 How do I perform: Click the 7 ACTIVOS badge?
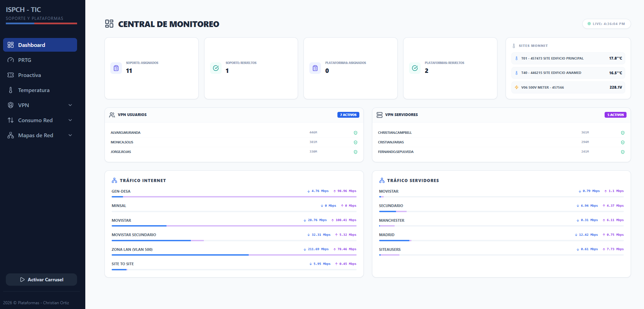pyautogui.click(x=348, y=115)
